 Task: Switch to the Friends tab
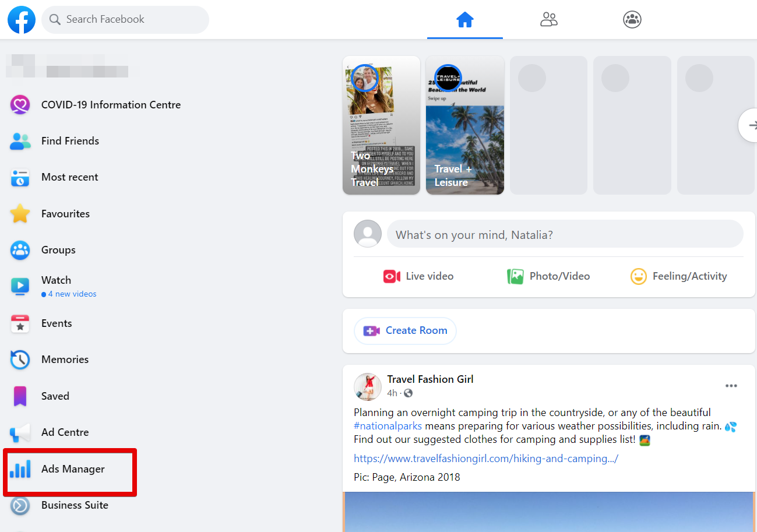point(548,19)
